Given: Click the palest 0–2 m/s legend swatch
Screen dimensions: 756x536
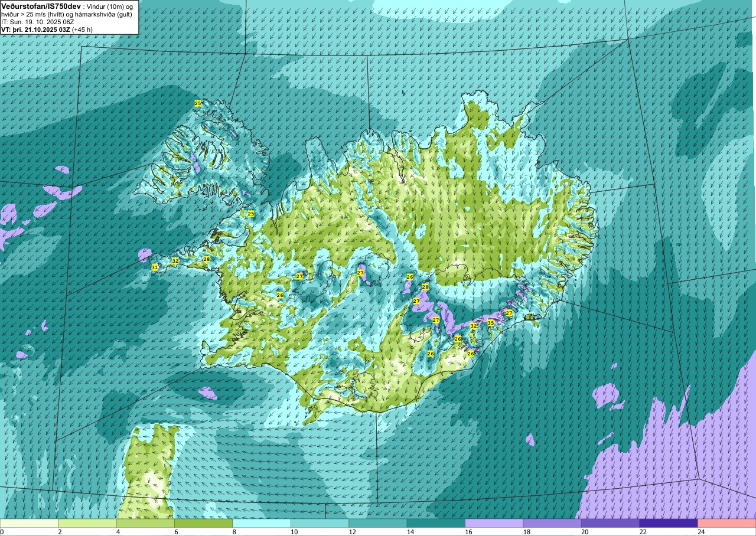Looking at the screenshot, I should [x=29, y=524].
